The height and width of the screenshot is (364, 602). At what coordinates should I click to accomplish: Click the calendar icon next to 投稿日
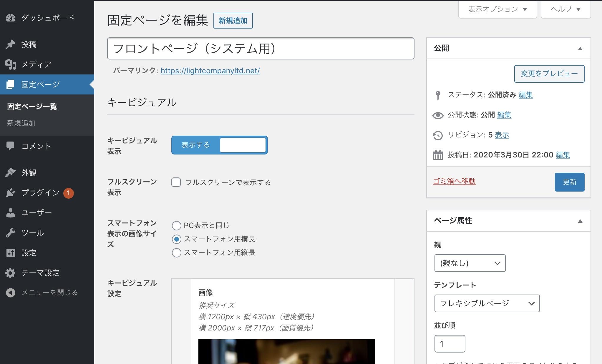[x=438, y=155]
